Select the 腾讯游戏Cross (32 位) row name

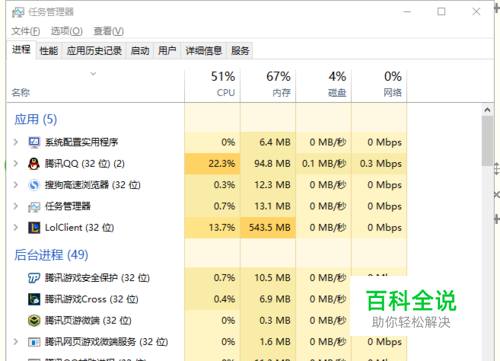click(x=92, y=299)
